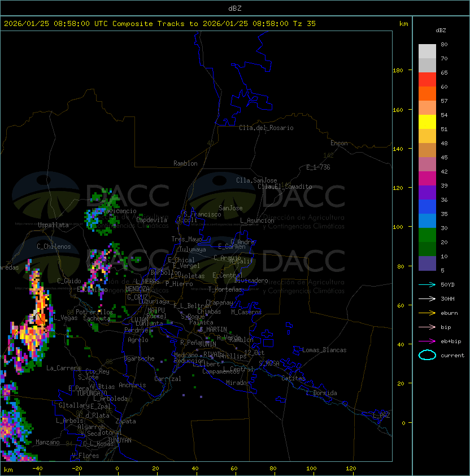This screenshot has width=470, height=476.
Task: Click the Anchoris label
Action: pos(132,385)
